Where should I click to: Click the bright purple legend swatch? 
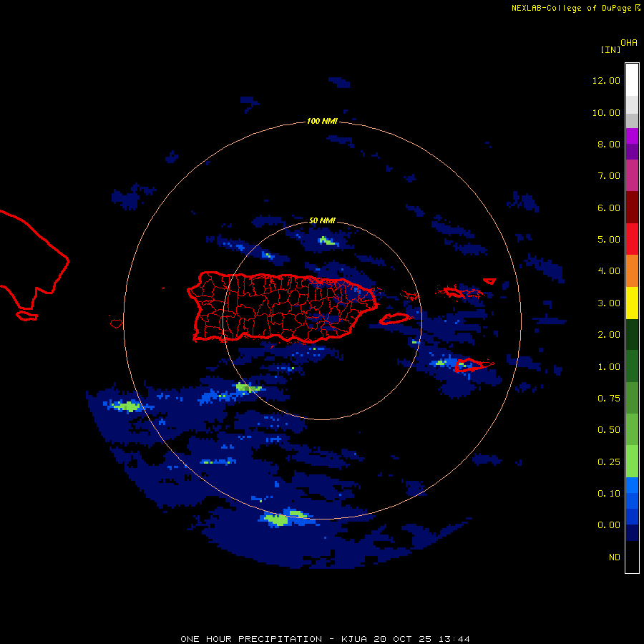tap(632, 136)
